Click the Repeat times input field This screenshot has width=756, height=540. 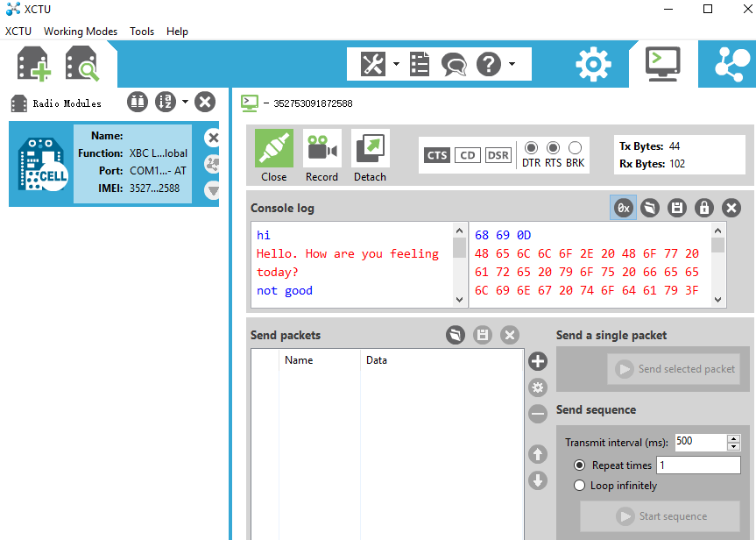698,465
